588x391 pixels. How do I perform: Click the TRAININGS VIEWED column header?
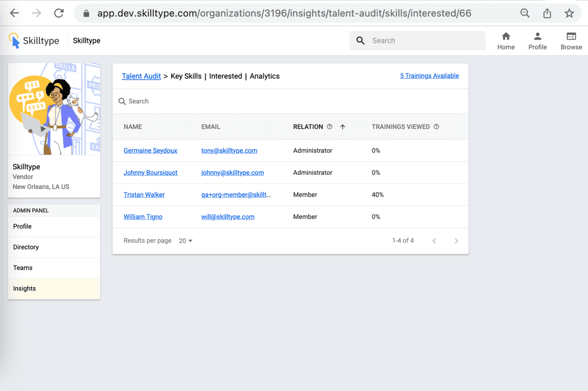point(401,127)
